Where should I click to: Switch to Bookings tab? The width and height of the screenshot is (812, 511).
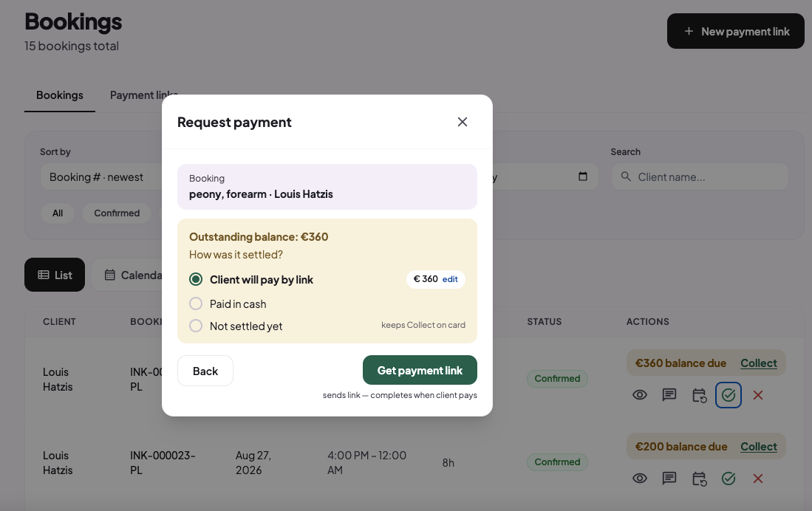tap(60, 95)
